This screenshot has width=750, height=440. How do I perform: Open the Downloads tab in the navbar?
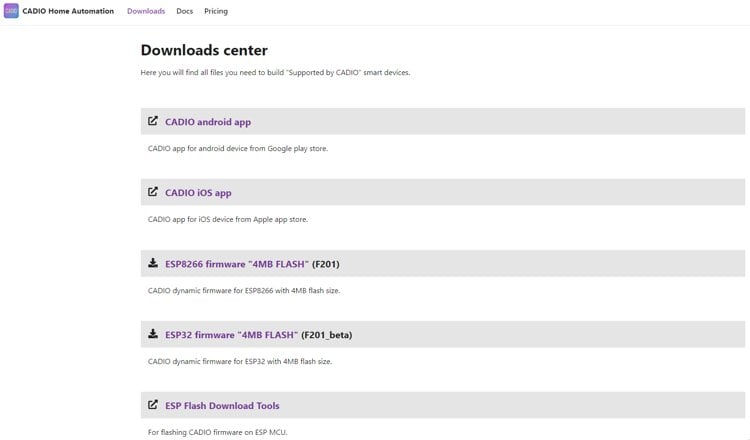pyautogui.click(x=146, y=11)
